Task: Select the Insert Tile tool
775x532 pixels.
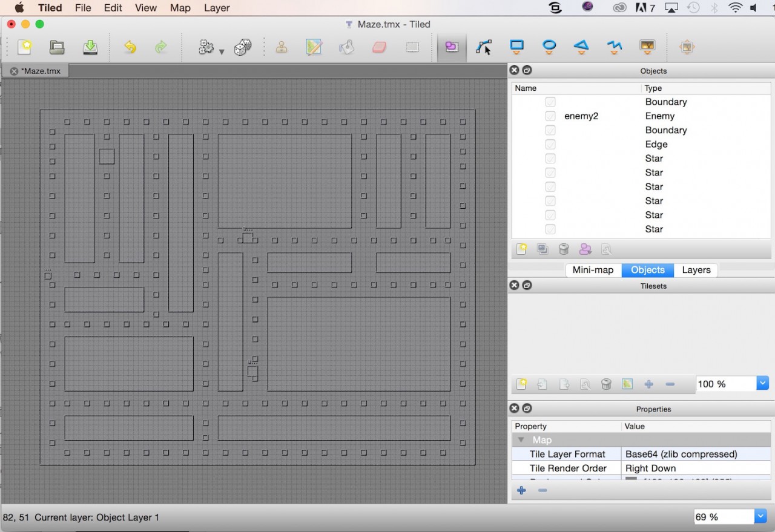Action: [x=647, y=47]
